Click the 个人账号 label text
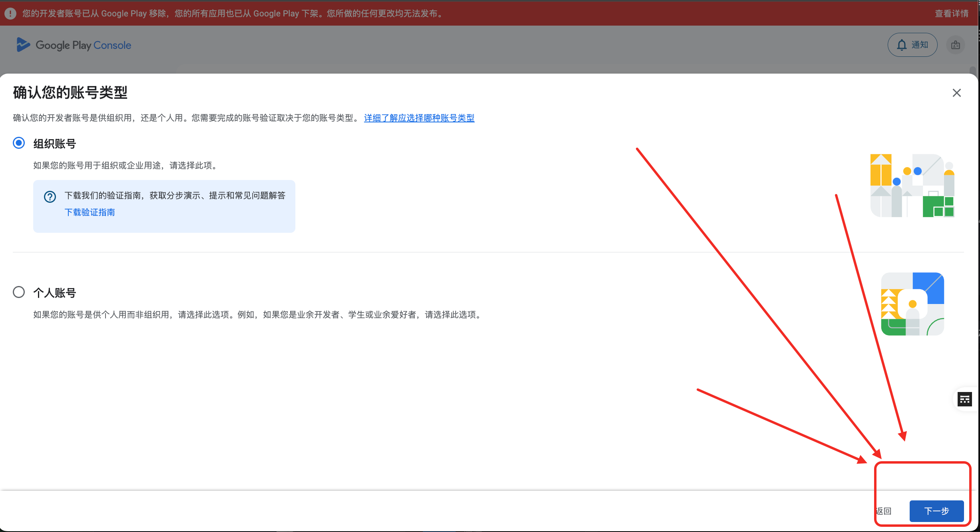The image size is (980, 532). (x=55, y=293)
